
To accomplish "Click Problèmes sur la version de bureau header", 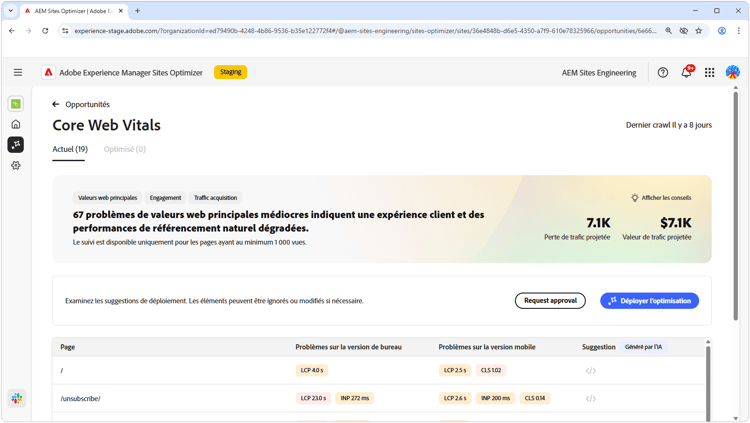I will pos(348,347).
